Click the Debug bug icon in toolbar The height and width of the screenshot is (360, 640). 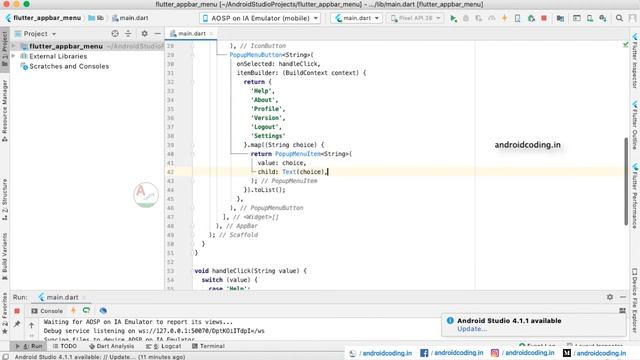466,18
